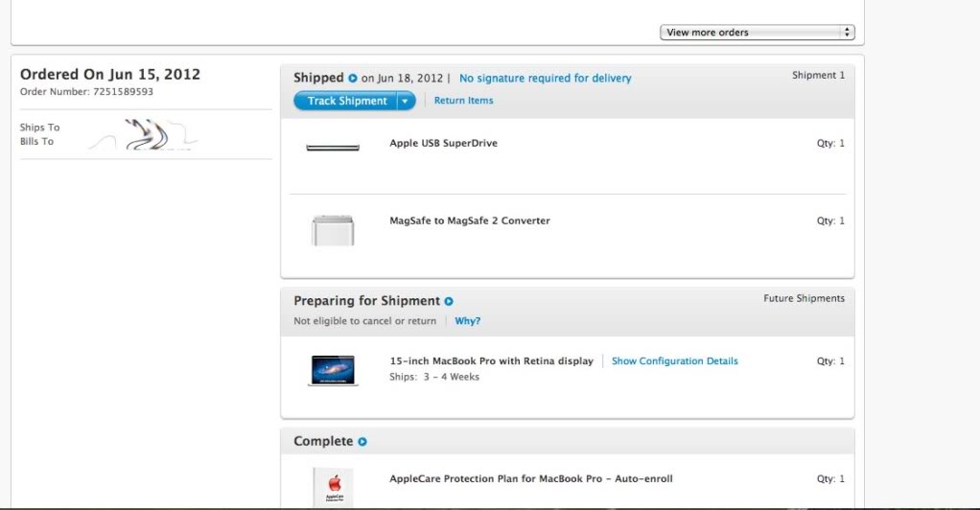Click the Qty: 1 for MagSafe Converter

(830, 220)
